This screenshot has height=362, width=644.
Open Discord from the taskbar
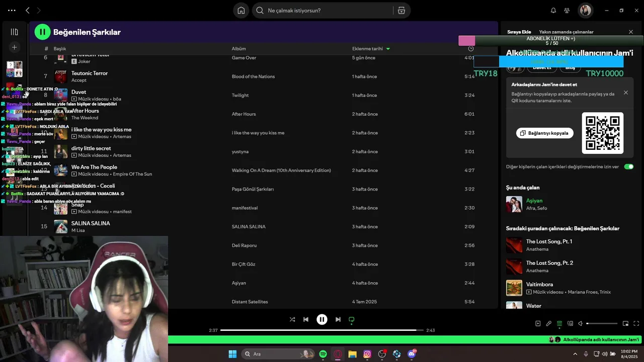(x=412, y=354)
